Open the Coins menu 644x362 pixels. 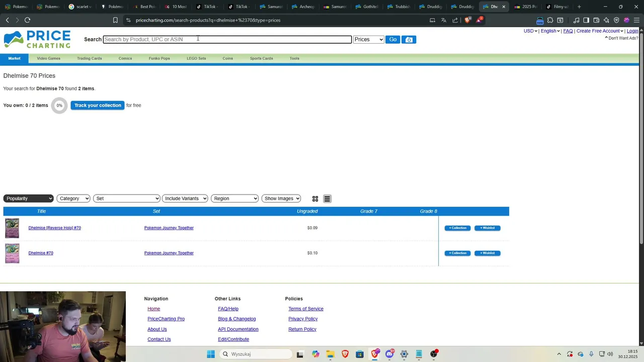[228, 58]
